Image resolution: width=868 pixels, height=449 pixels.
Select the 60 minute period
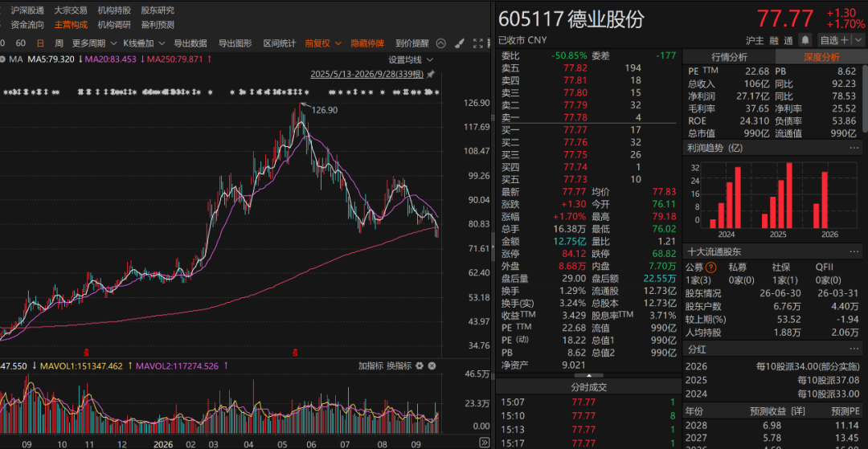[20, 43]
